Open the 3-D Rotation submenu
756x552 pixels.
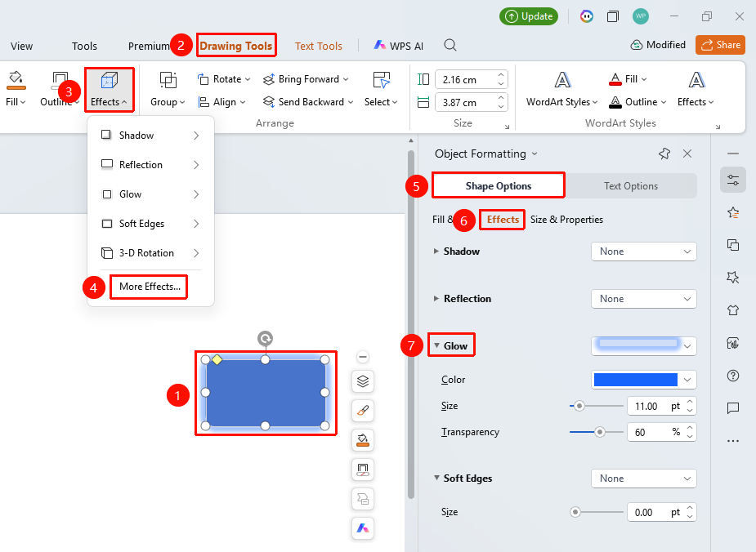pos(150,253)
